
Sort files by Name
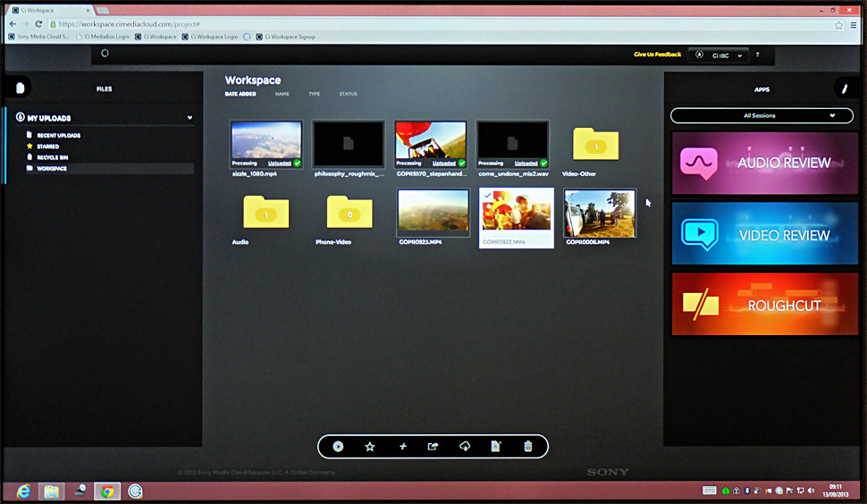point(282,94)
